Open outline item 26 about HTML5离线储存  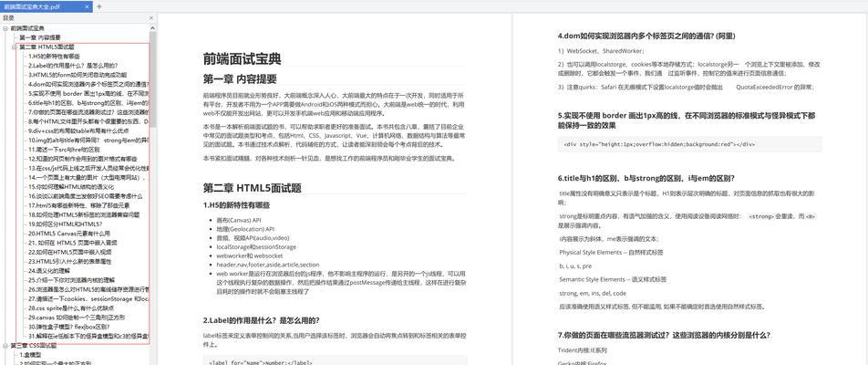(88, 289)
